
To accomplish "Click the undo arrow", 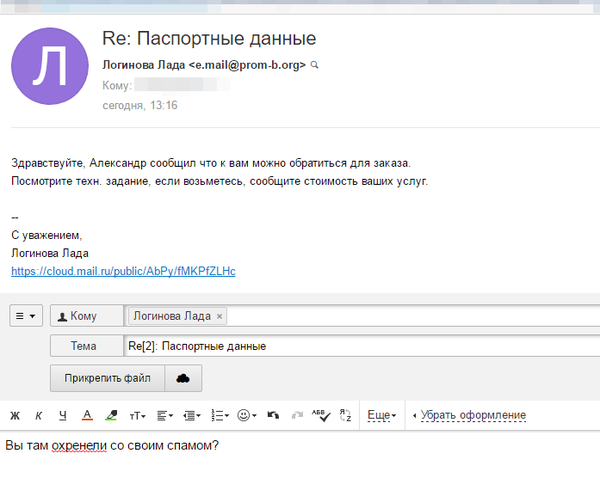I will tap(273, 415).
